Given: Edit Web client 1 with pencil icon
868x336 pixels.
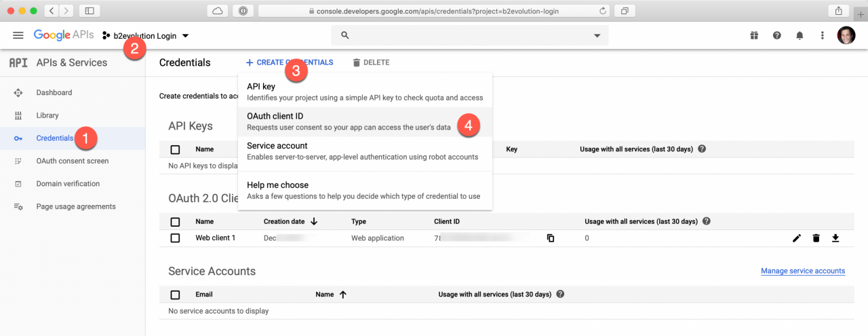Looking at the screenshot, I should click(797, 238).
